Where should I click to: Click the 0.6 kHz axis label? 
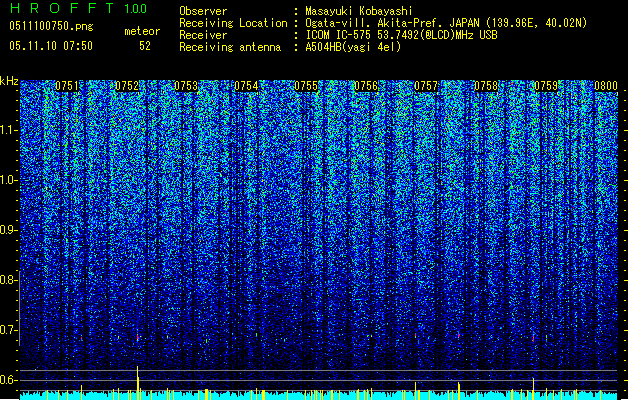(x=9, y=380)
